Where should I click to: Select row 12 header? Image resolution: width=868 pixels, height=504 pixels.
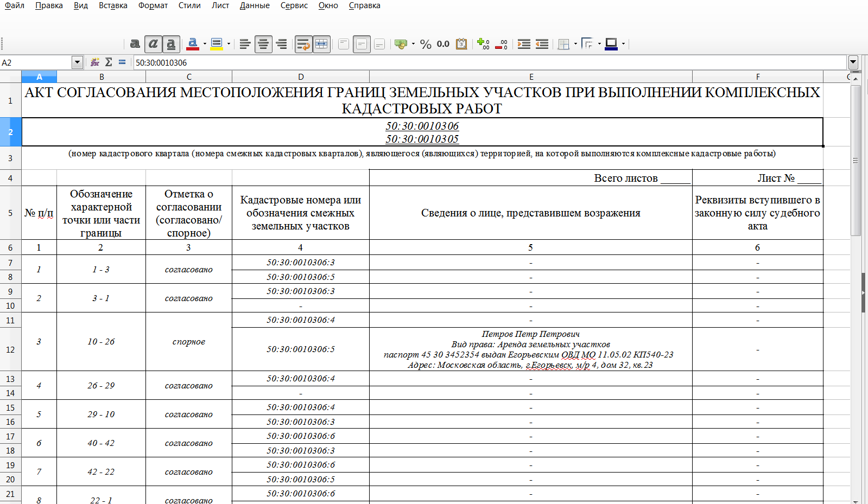click(x=10, y=349)
